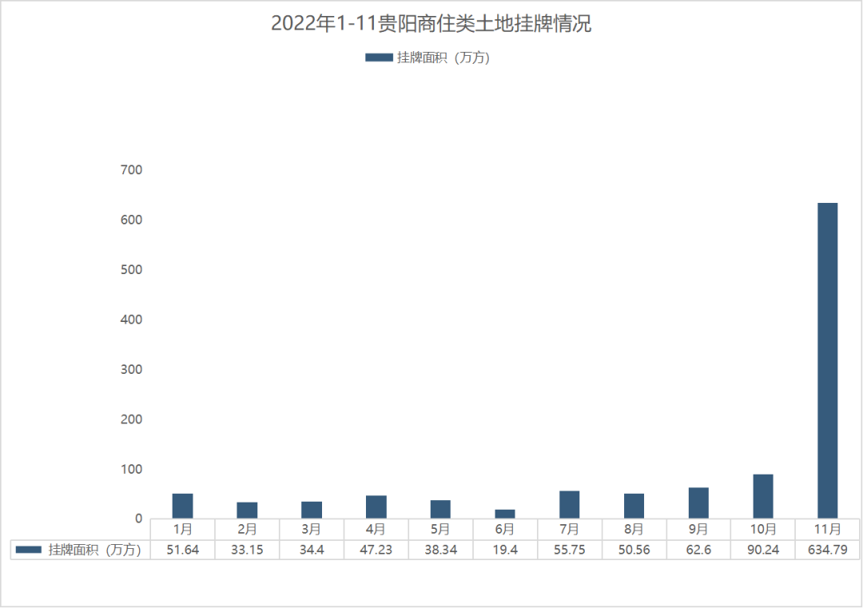The image size is (863, 616).
Task: Select the 10月 bar in chart
Action: pyautogui.click(x=762, y=496)
